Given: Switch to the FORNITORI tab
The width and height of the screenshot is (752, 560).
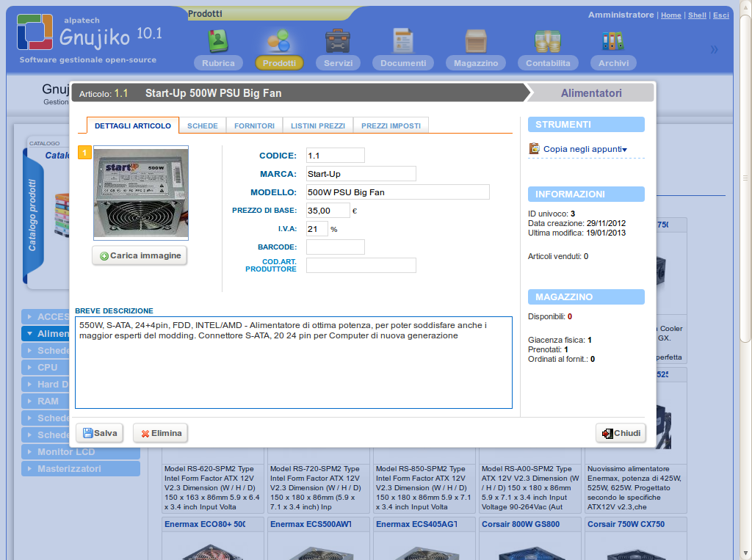Looking at the screenshot, I should pyautogui.click(x=254, y=125).
